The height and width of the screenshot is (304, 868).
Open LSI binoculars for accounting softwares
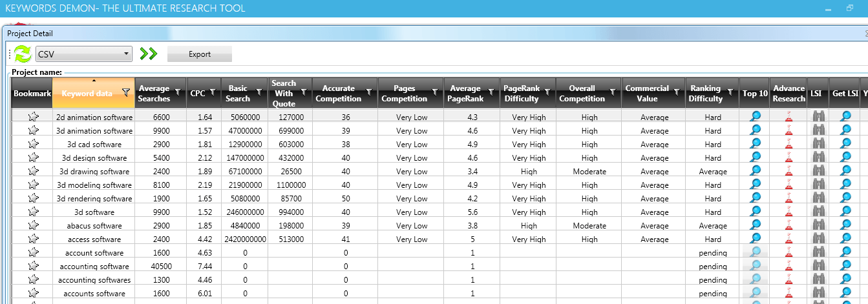coord(818,279)
